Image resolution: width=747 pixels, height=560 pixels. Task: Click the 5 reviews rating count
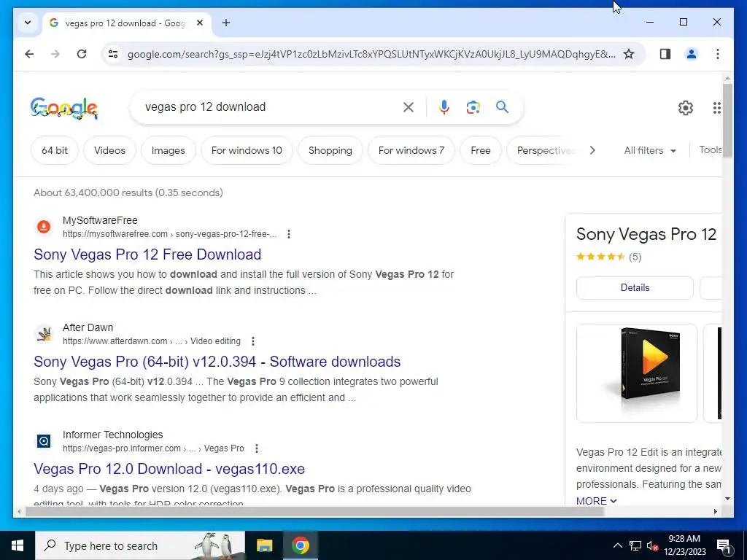click(635, 257)
